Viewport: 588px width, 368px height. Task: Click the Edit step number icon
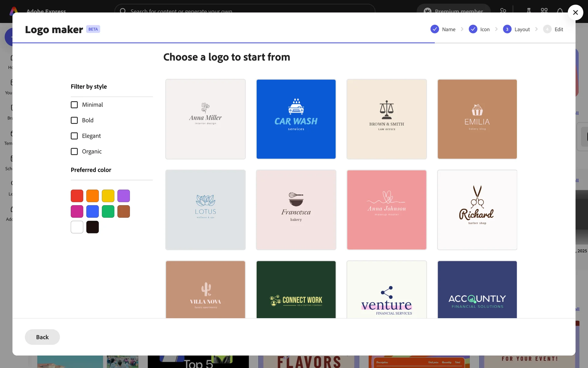547,29
